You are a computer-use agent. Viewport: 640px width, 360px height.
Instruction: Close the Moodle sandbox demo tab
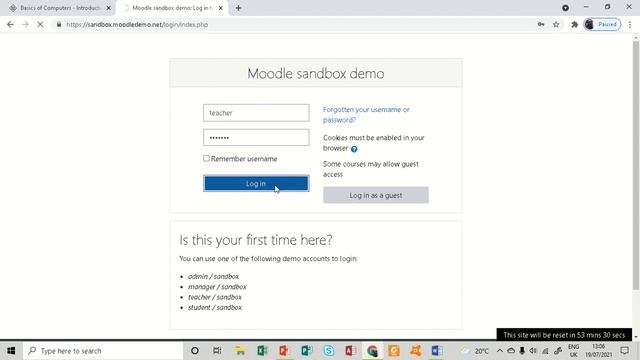pos(220,8)
